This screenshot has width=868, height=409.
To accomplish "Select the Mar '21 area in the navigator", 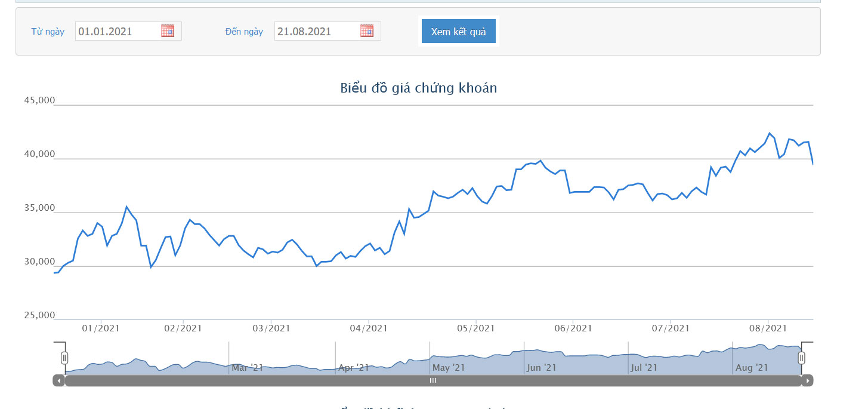I will pyautogui.click(x=248, y=368).
